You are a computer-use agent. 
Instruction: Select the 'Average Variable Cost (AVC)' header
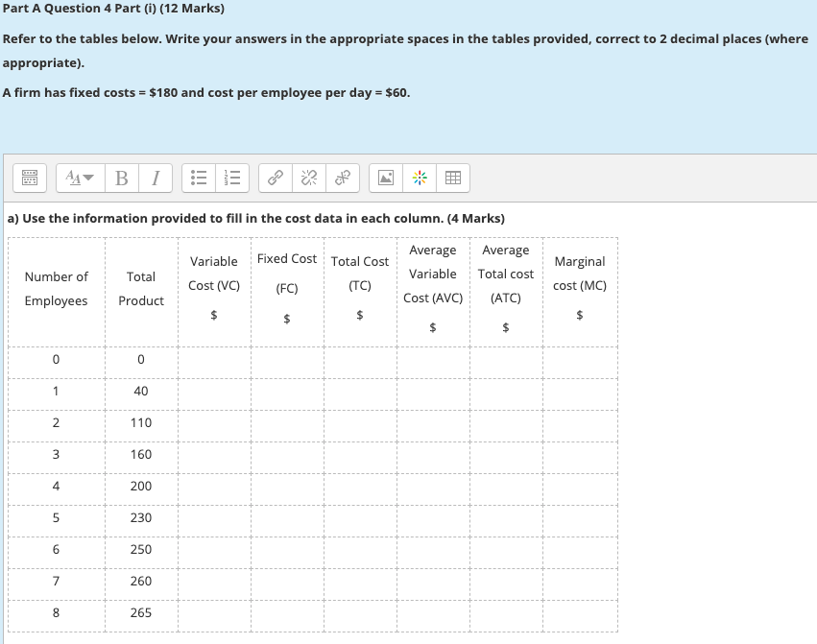tap(433, 274)
